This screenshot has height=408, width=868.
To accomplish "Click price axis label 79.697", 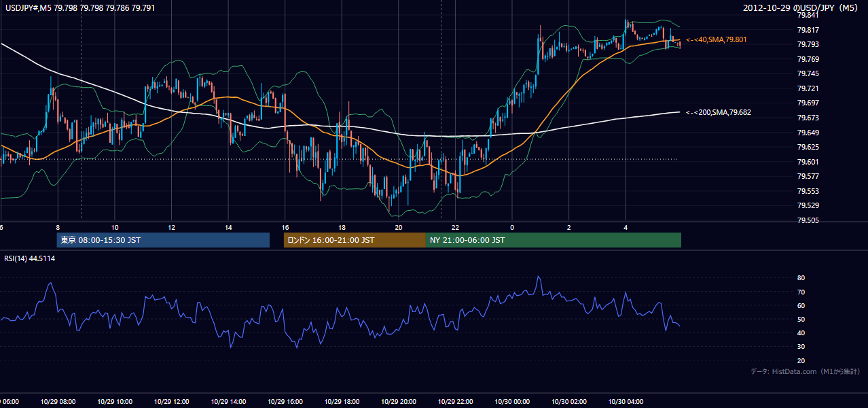I will click(x=807, y=103).
